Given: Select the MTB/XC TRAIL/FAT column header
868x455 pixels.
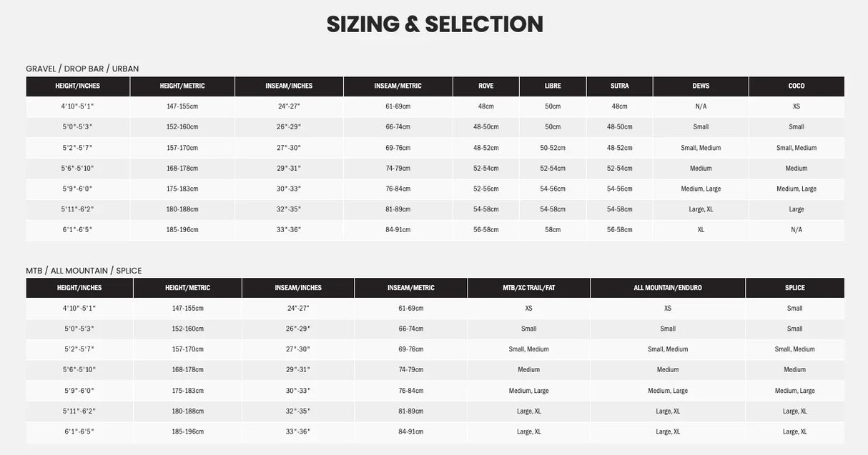Looking at the screenshot, I should 528,288.
